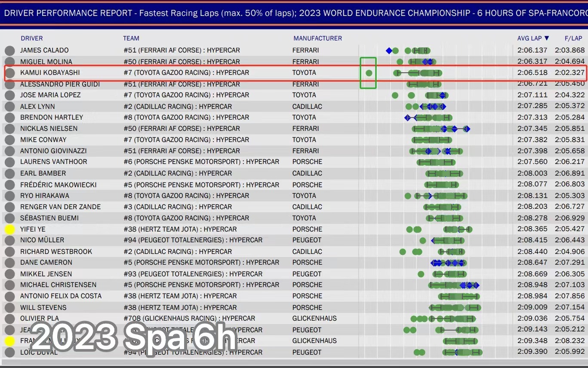Viewport: 588px width, 368px height.
Task: Click the gray circle beside Laurens Vanthoor
Action: pos(9,162)
